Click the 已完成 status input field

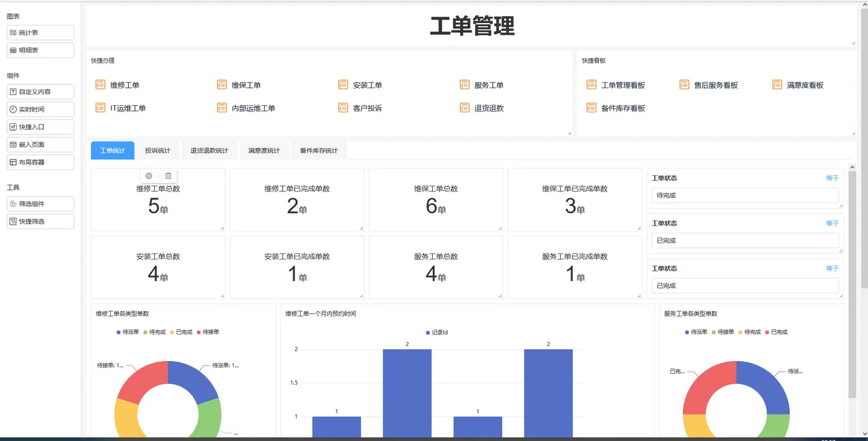coord(745,240)
